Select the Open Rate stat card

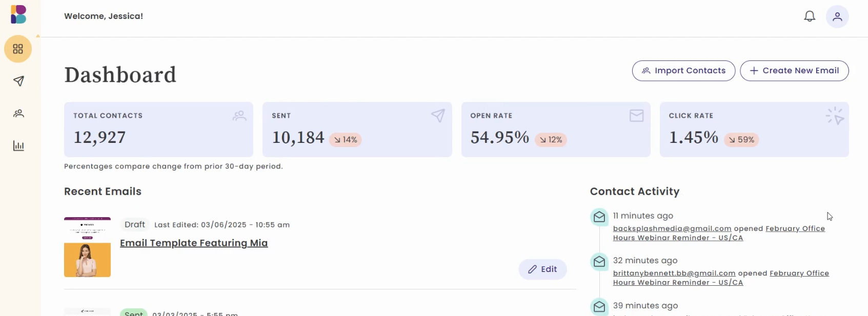coord(556,130)
